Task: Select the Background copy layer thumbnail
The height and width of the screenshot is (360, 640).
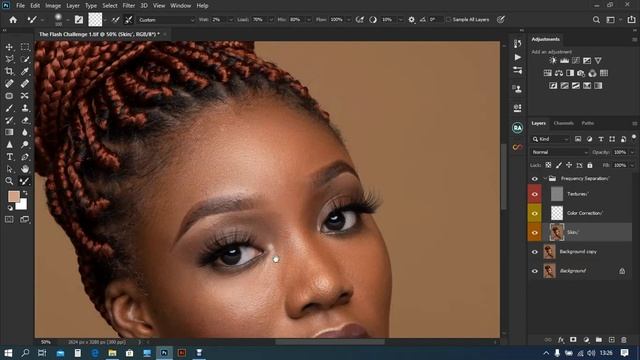Action: click(x=549, y=252)
